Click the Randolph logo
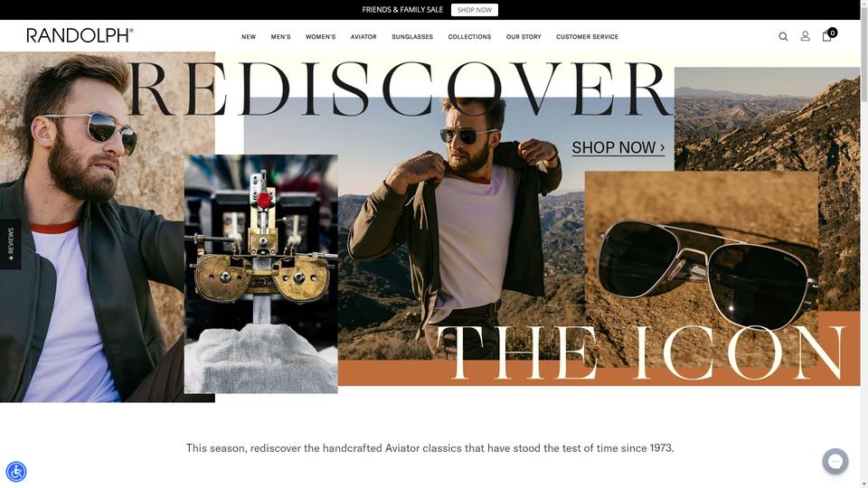 pyautogui.click(x=80, y=35)
